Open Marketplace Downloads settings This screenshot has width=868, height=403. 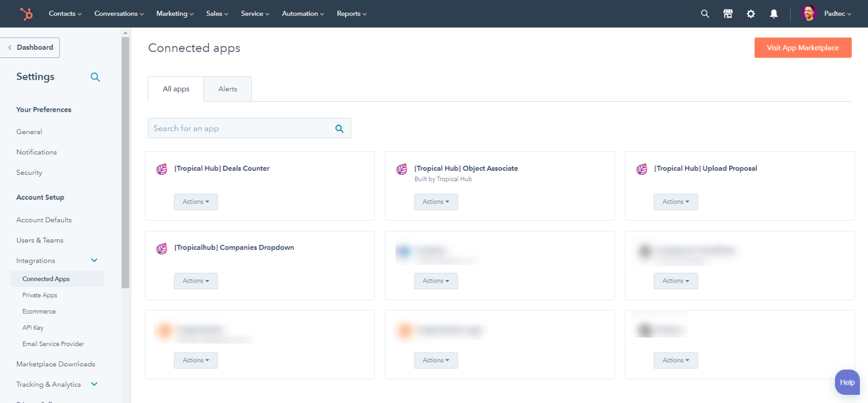pyautogui.click(x=55, y=364)
